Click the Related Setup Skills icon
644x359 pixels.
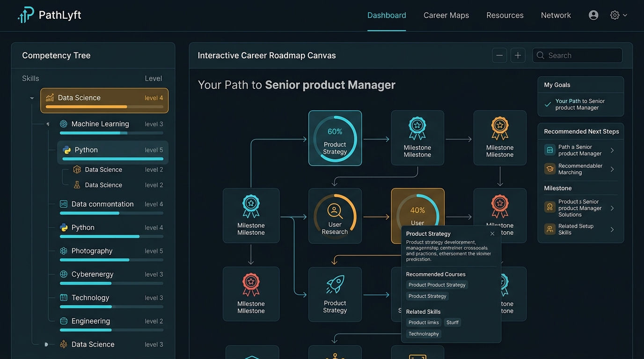(550, 230)
